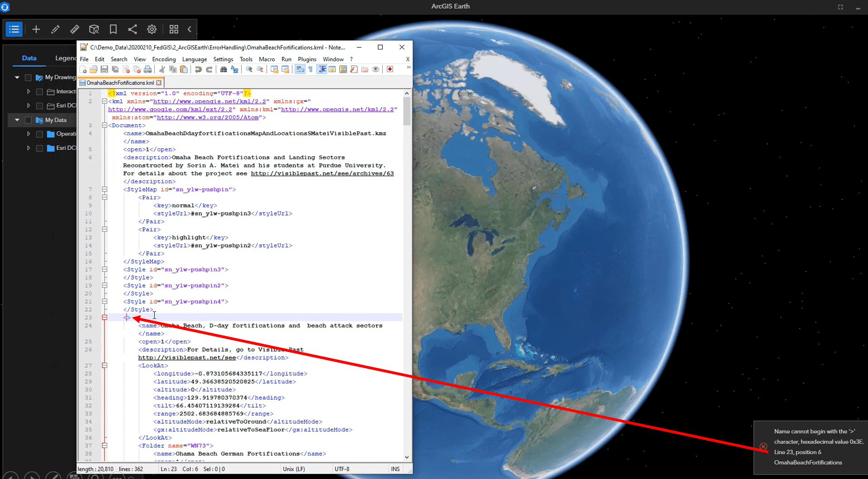Expand the Operati… folder under My Data
The height and width of the screenshot is (479, 868).
tap(28, 134)
